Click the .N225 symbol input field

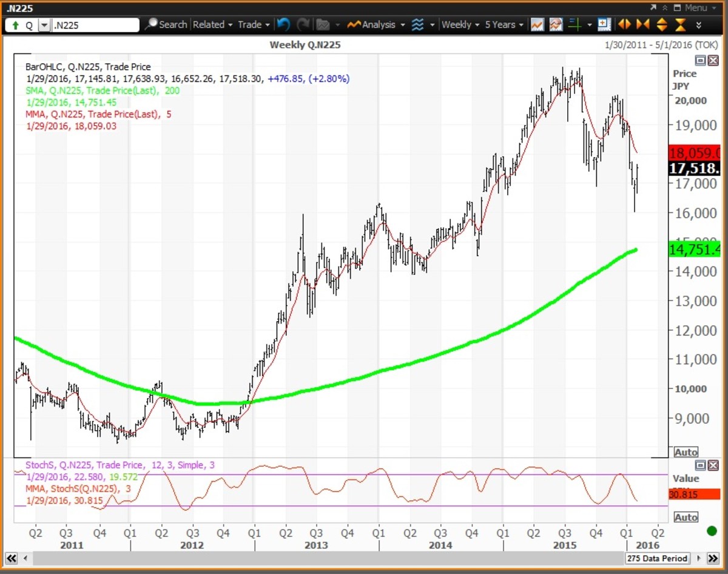pyautogui.click(x=95, y=25)
